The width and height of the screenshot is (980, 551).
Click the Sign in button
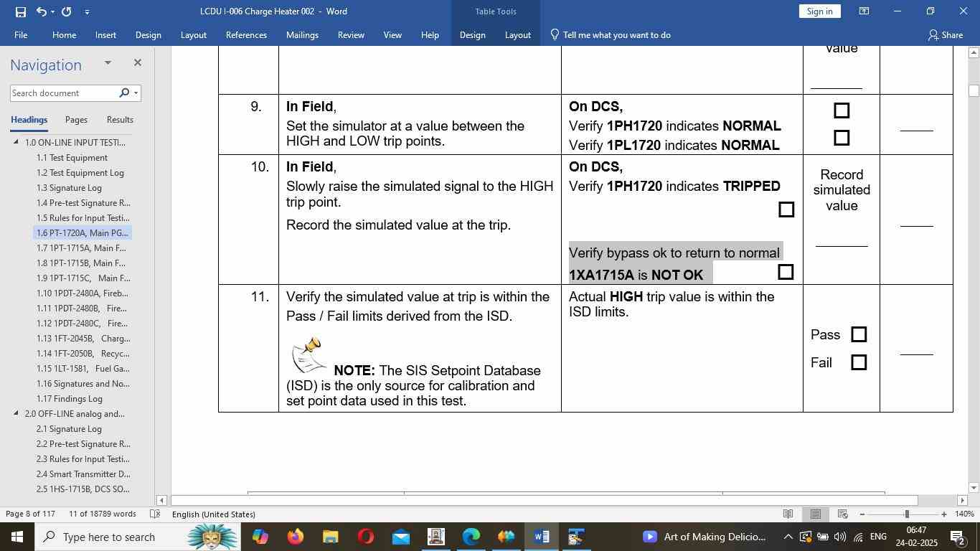[819, 11]
